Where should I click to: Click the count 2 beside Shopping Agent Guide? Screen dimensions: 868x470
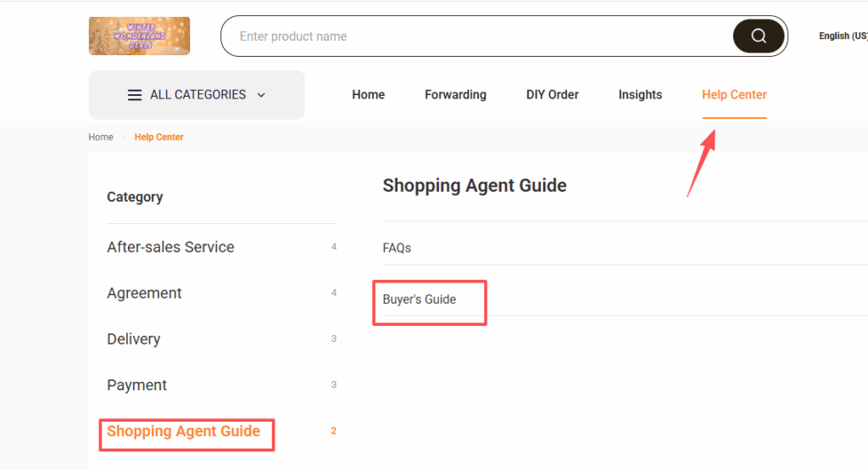coord(334,431)
